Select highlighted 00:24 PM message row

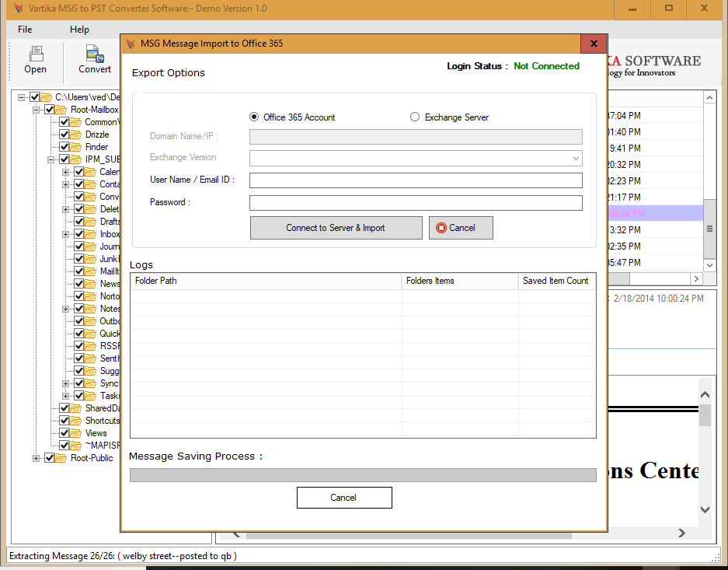655,214
